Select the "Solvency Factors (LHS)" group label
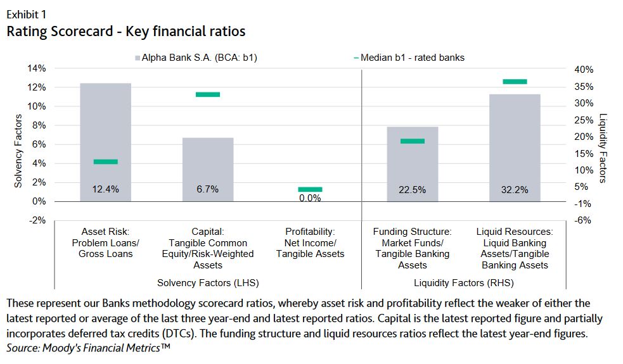The height and width of the screenshot is (364, 623). 208,282
